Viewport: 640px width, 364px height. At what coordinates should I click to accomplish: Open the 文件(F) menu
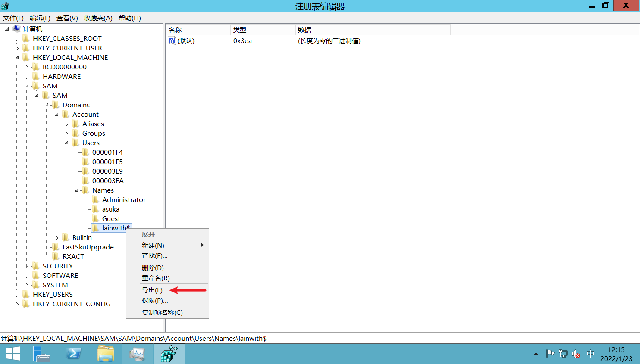(13, 18)
